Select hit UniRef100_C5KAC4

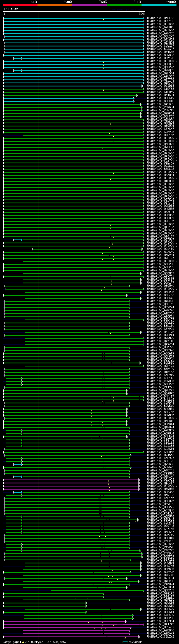pos(161,107)
